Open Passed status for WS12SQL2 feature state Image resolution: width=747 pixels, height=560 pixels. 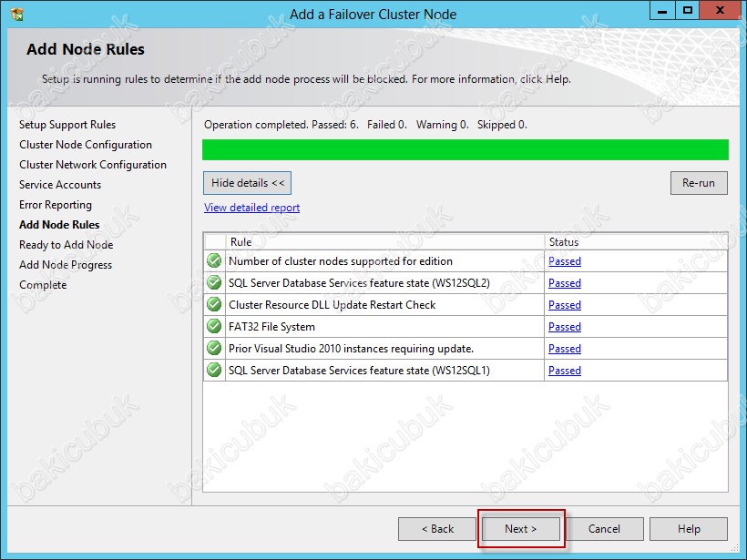(565, 283)
